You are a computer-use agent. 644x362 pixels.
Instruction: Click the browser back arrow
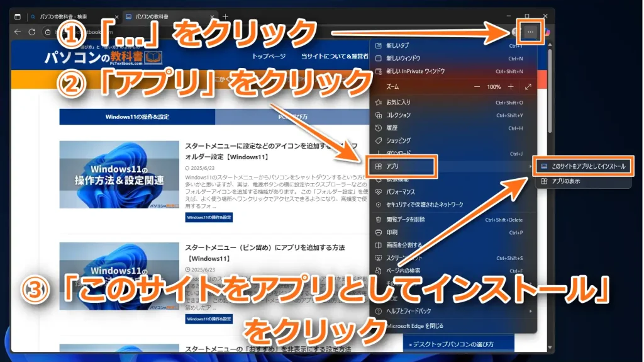coord(18,31)
